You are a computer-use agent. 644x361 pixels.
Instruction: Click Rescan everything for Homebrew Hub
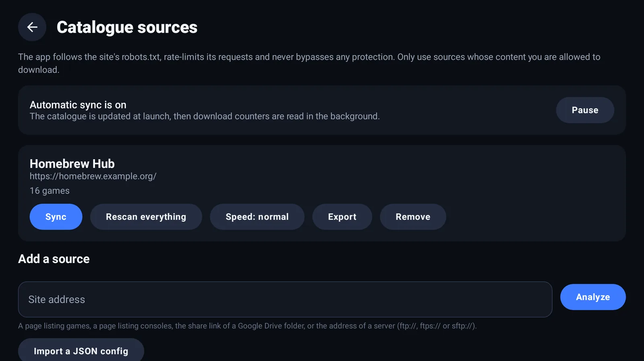[x=146, y=217]
